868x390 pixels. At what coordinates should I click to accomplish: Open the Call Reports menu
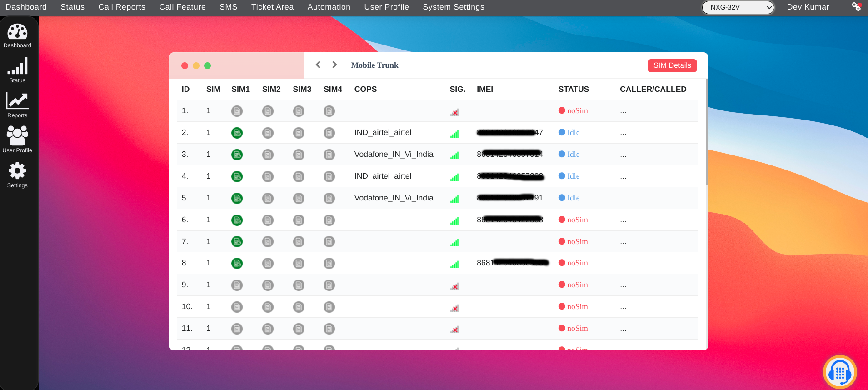pos(122,7)
